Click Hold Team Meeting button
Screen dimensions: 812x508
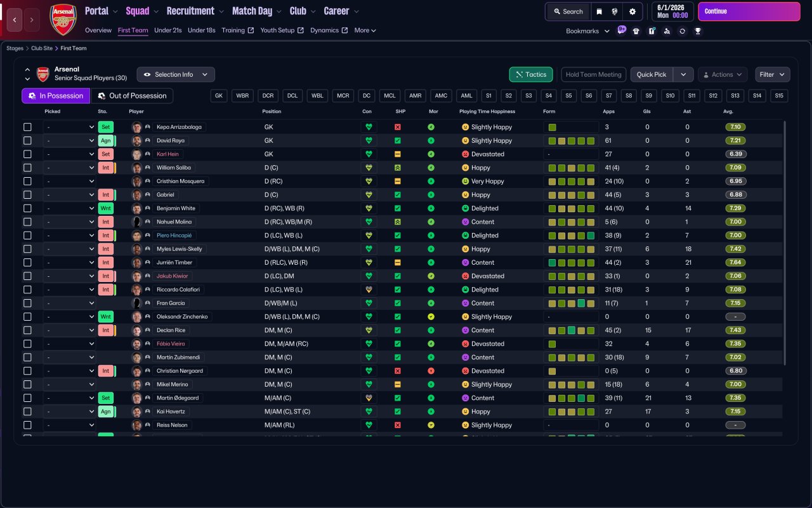(x=594, y=74)
